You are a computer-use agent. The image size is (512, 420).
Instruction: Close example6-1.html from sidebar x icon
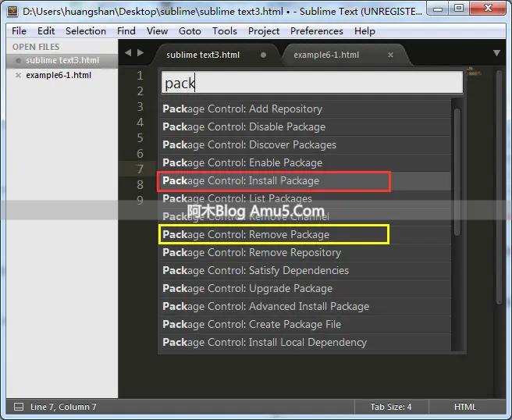pyautogui.click(x=18, y=76)
